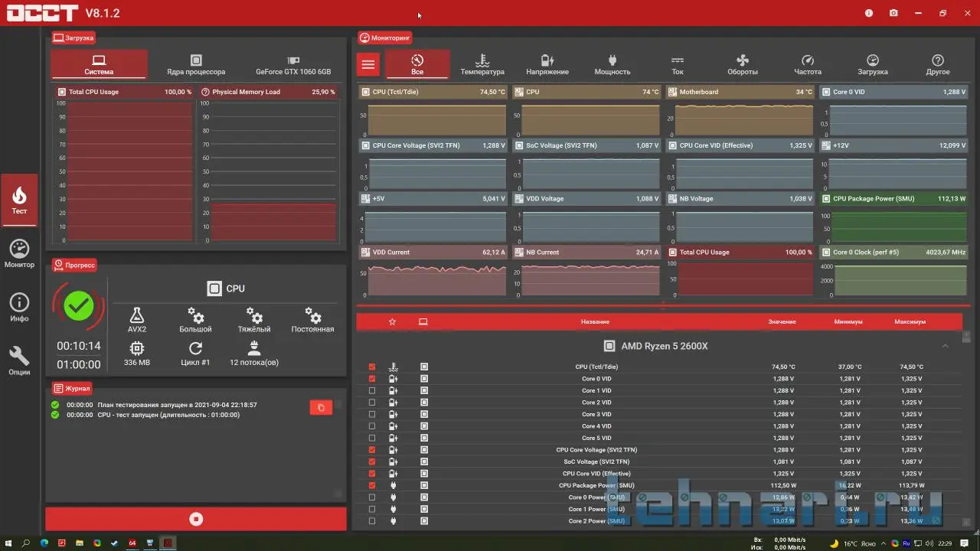This screenshot has width=980, height=551.
Task: Filter monitoring by Мощность
Action: coord(612,64)
